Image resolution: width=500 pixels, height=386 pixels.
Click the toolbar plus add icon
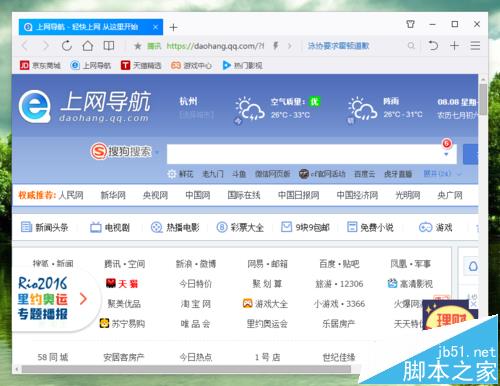455,46
